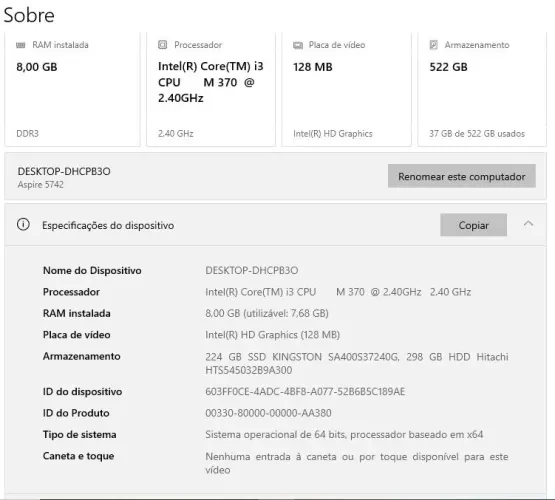
Task: Click the 224 GB SSD KINGSTON storage value
Action: click(357, 363)
